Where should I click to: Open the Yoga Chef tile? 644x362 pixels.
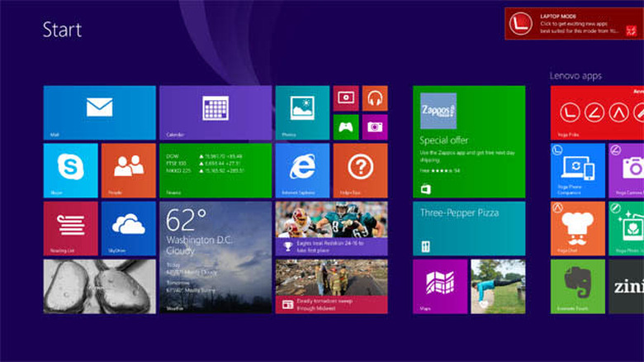pos(577,228)
